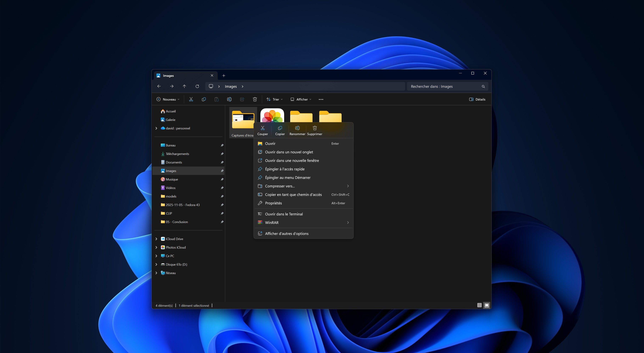The image size is (644, 353).
Task: Click Afficher d'autres d'options
Action: tap(287, 233)
